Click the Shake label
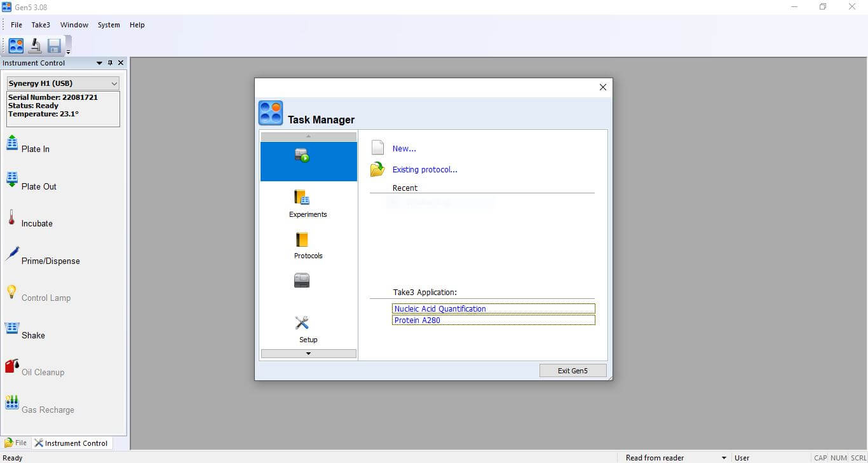 click(33, 335)
